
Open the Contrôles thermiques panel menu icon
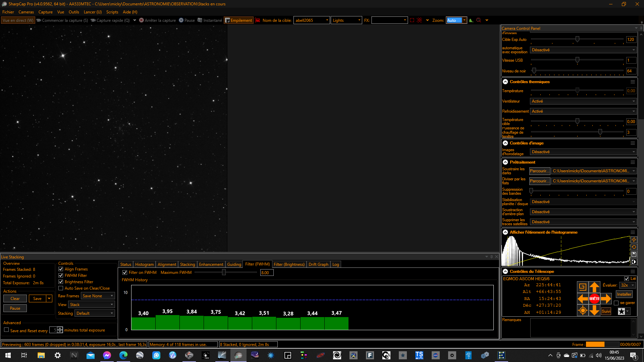tap(633, 82)
